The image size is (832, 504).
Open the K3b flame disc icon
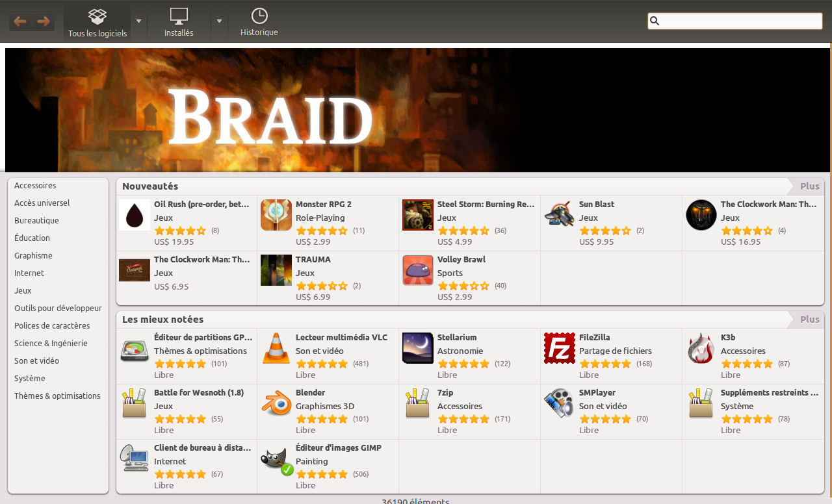(x=701, y=348)
